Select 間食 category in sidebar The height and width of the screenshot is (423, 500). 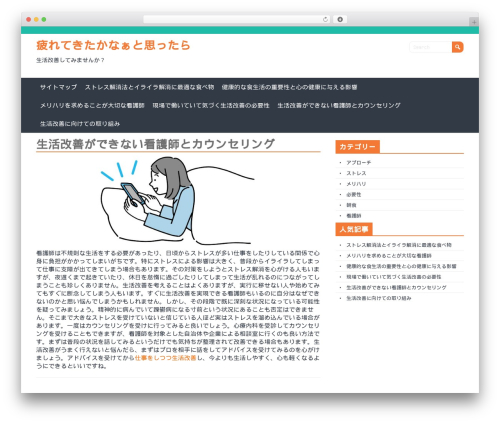click(x=351, y=205)
